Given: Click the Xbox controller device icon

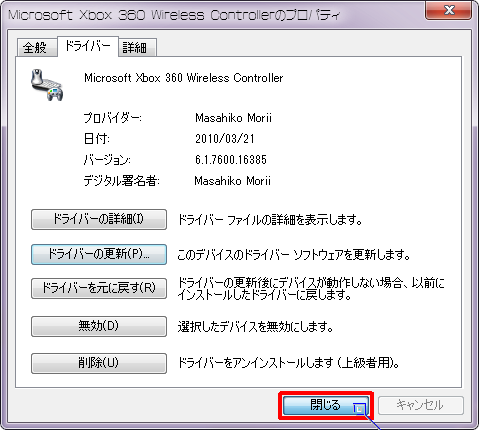Looking at the screenshot, I should pos(47,85).
